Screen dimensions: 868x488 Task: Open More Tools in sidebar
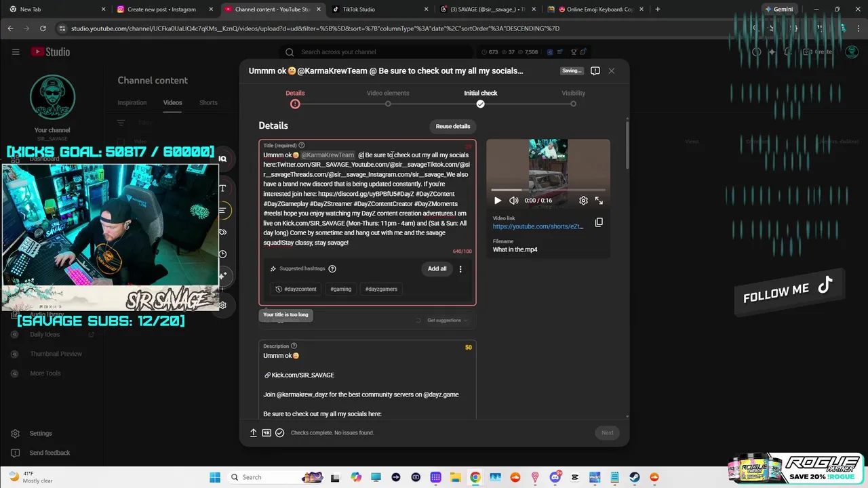45,373
